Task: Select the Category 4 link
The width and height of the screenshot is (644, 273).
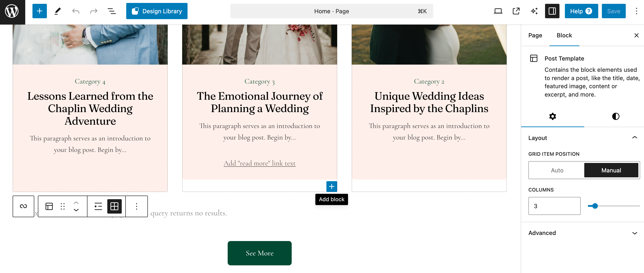Action: point(90,81)
